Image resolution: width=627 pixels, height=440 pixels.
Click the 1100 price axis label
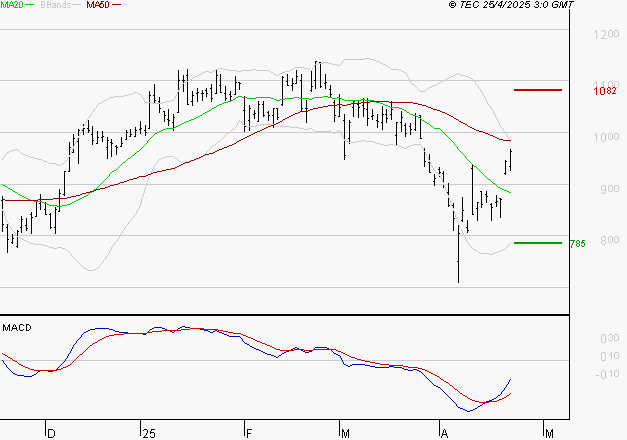(606, 85)
